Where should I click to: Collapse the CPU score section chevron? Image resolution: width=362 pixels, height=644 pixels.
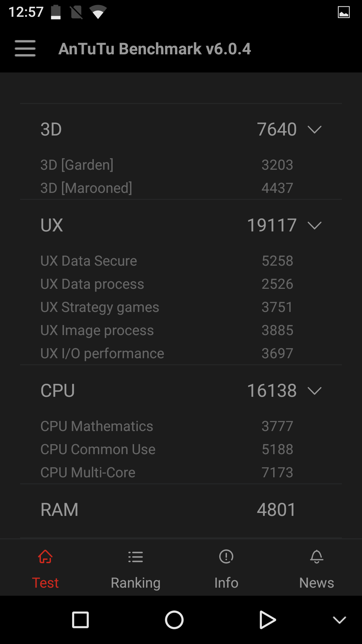314,390
